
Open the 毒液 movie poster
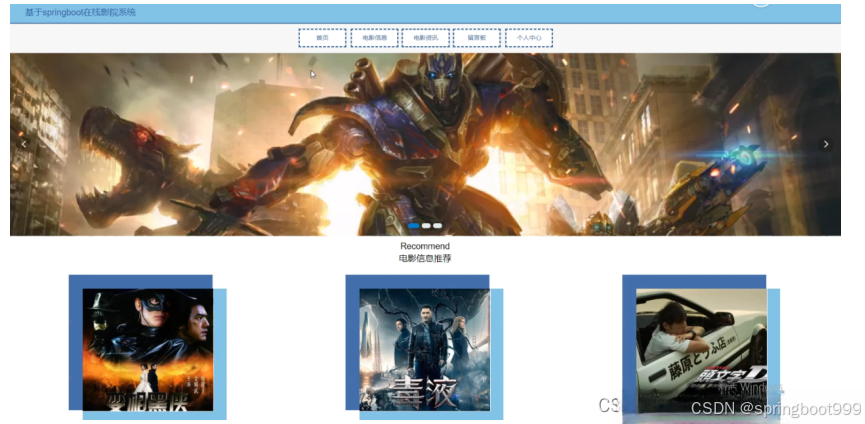(x=425, y=350)
